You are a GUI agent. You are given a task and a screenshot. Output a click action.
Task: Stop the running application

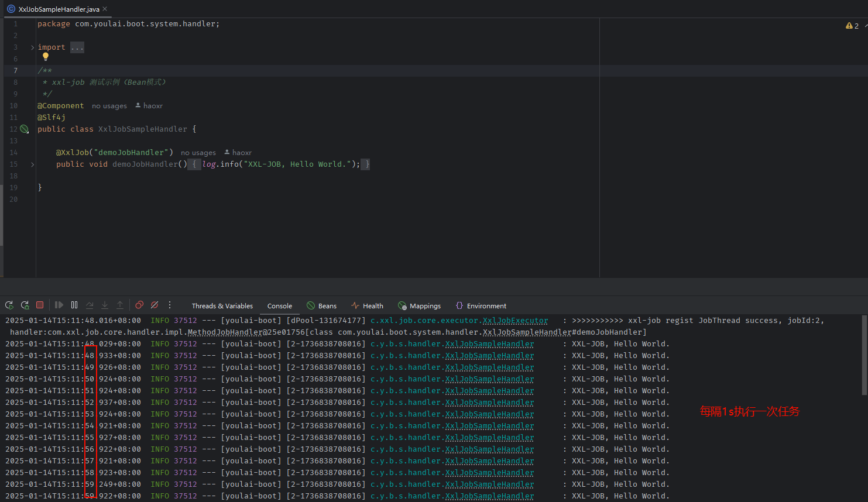coord(40,305)
